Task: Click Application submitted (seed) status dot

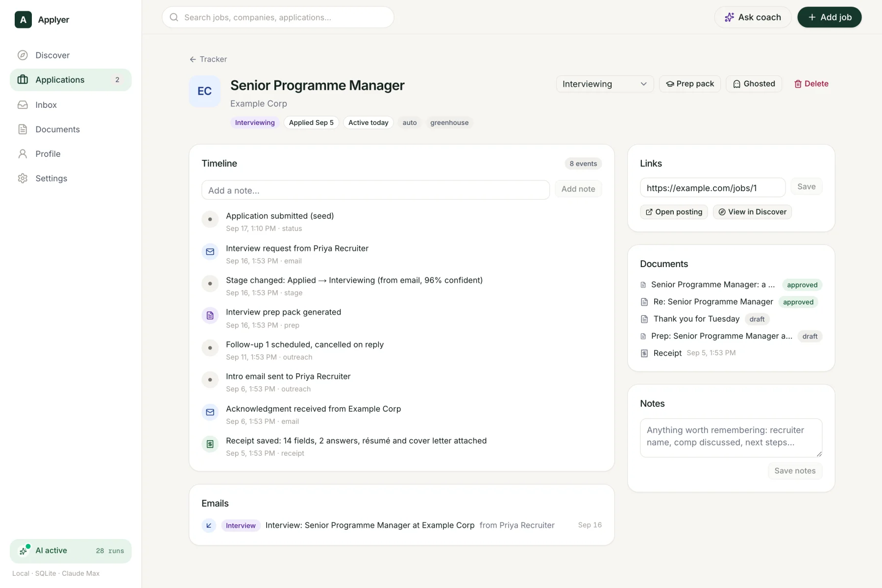Action: coord(210,220)
